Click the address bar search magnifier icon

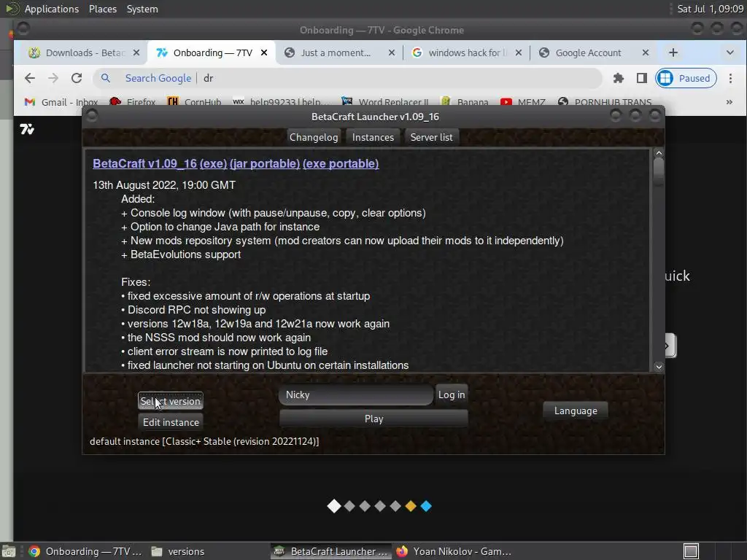click(x=105, y=78)
